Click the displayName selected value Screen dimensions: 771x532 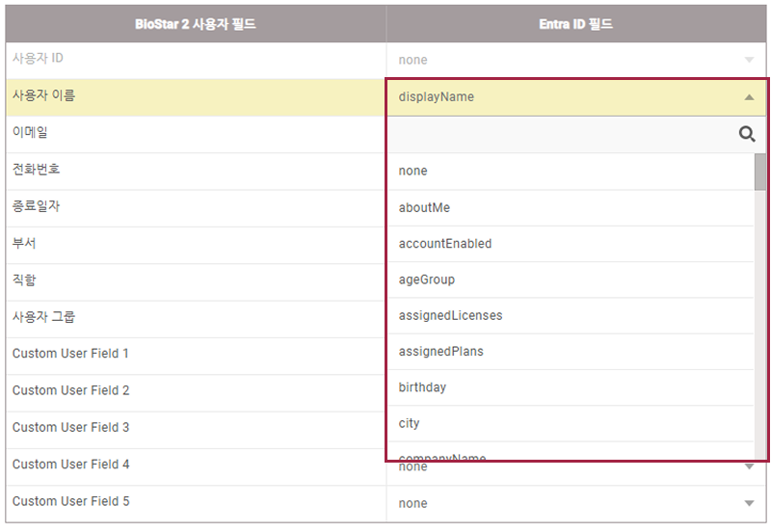point(437,97)
